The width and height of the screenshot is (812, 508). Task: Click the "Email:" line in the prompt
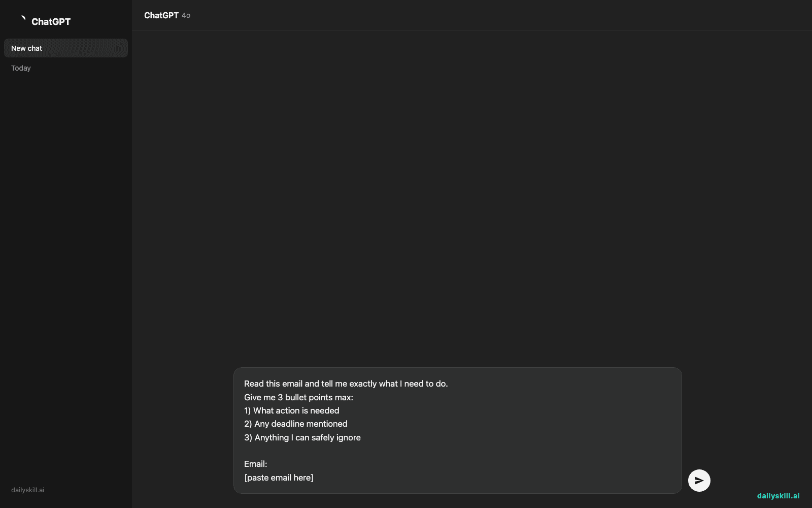pos(255,464)
